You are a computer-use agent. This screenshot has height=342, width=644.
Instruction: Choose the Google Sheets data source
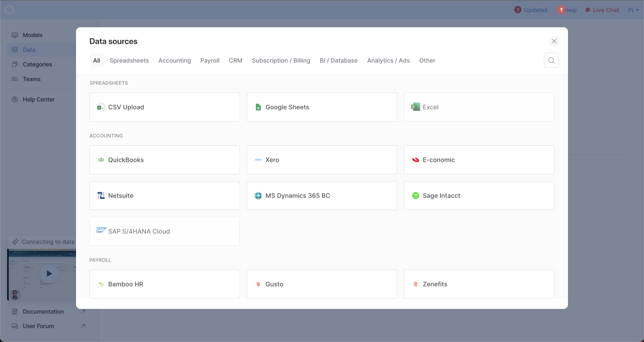(322, 107)
